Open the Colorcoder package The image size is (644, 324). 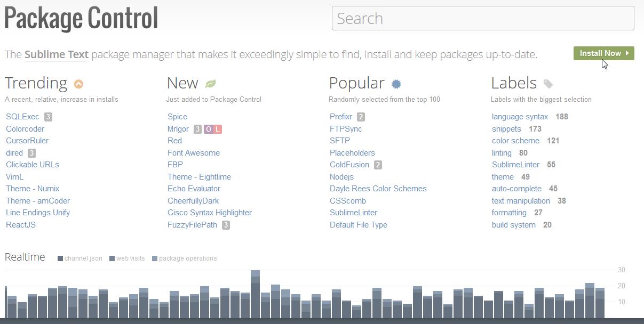25,129
